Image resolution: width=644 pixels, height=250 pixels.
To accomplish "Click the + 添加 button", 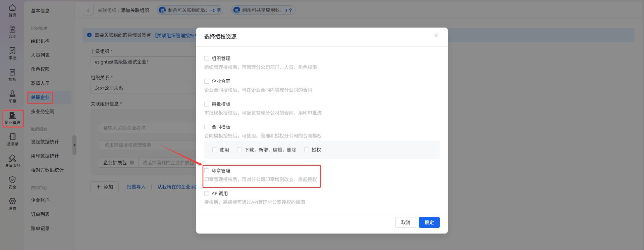I will [105, 187].
